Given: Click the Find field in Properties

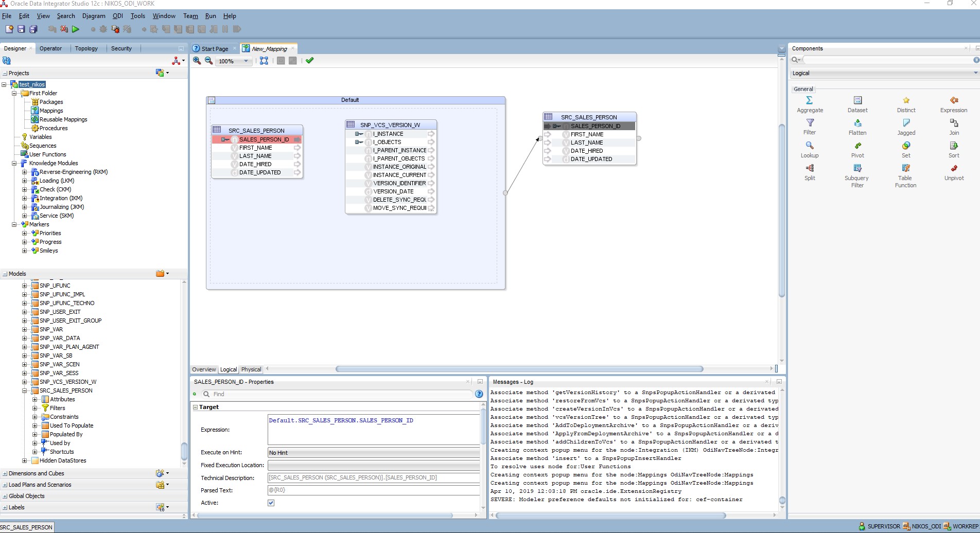Looking at the screenshot, I should [340, 394].
